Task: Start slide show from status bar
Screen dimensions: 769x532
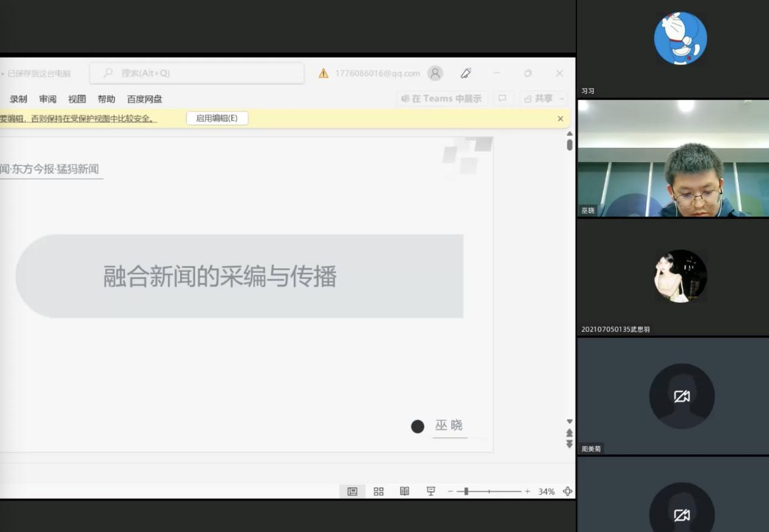Action: (431, 491)
